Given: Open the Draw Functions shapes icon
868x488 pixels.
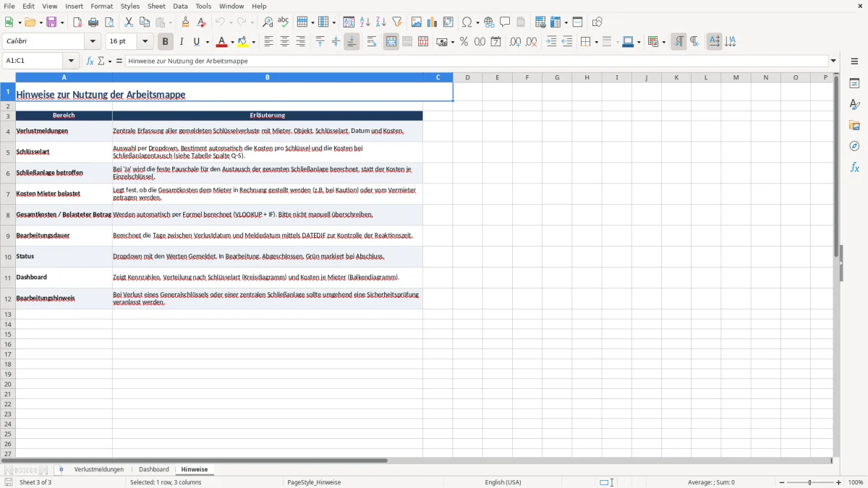Looking at the screenshot, I should tap(597, 22).
